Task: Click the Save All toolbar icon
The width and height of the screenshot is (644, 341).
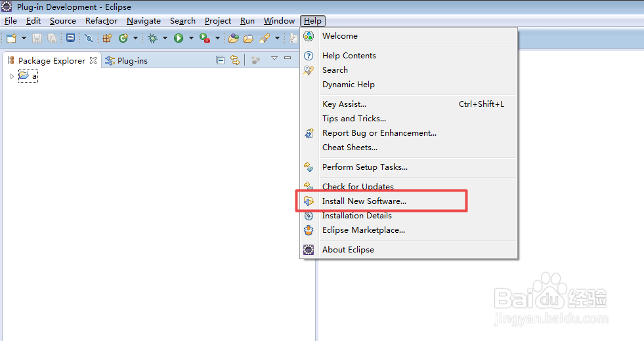Action: (x=52, y=38)
